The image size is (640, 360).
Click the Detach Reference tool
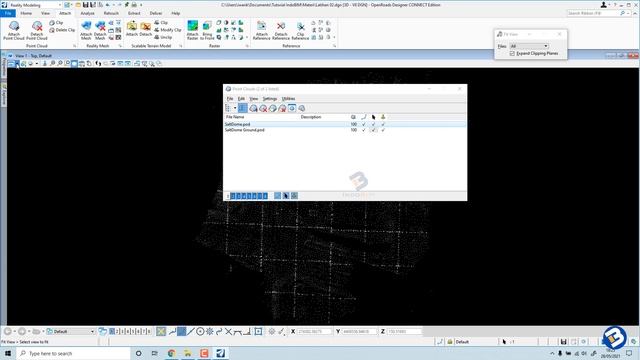pos(281,31)
